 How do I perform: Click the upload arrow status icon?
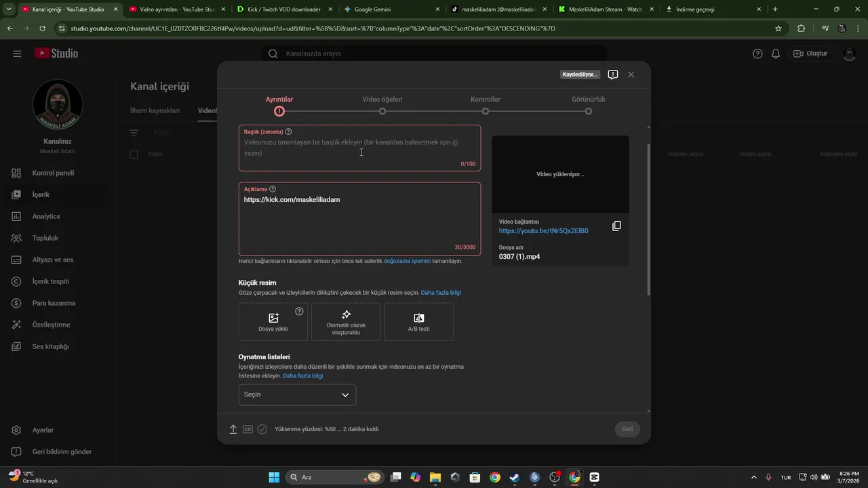233,429
